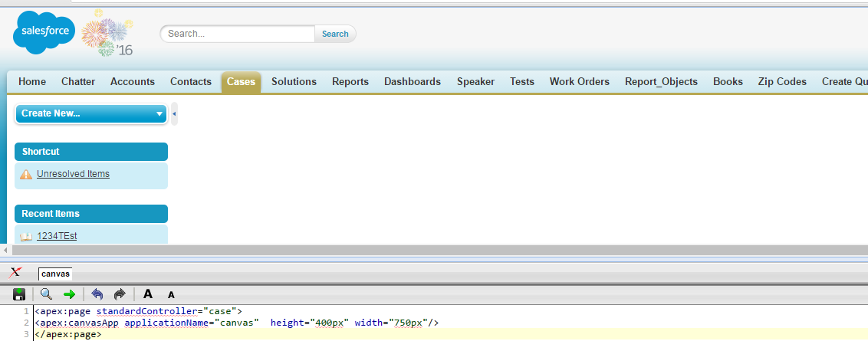Select the canvas page tab in editor

pyautogui.click(x=55, y=274)
